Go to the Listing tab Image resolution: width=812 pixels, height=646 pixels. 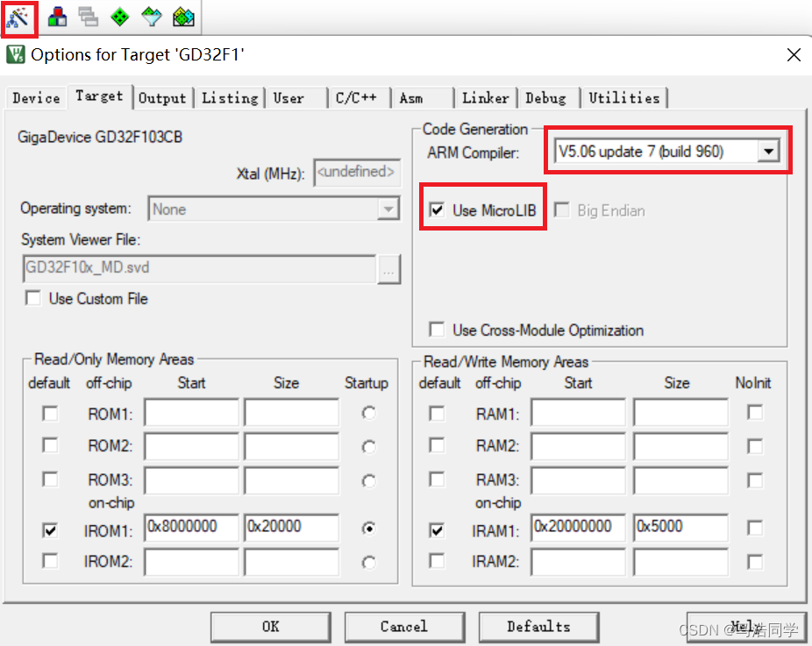pos(230,98)
